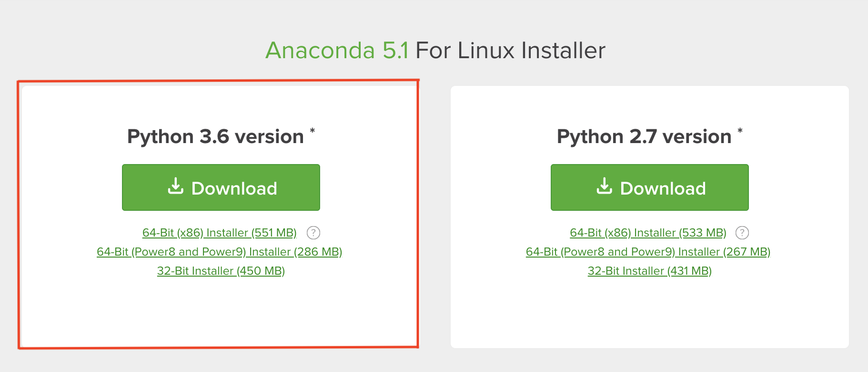Click the Python 3.6 version heading
868x372 pixels.
tap(215, 137)
